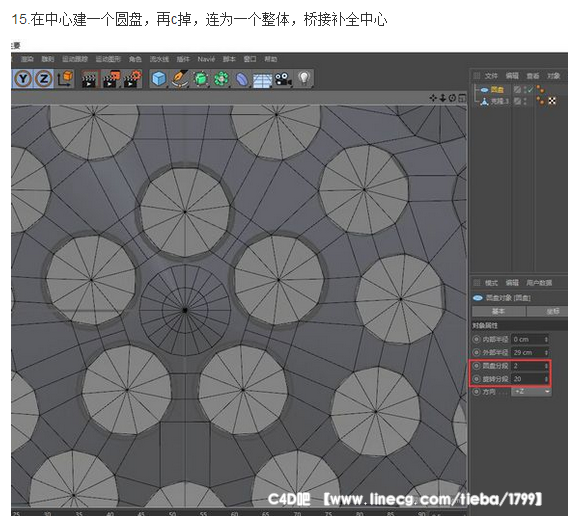Toggle the viewport layout maximize icon
568x516 pixels.
click(x=462, y=98)
